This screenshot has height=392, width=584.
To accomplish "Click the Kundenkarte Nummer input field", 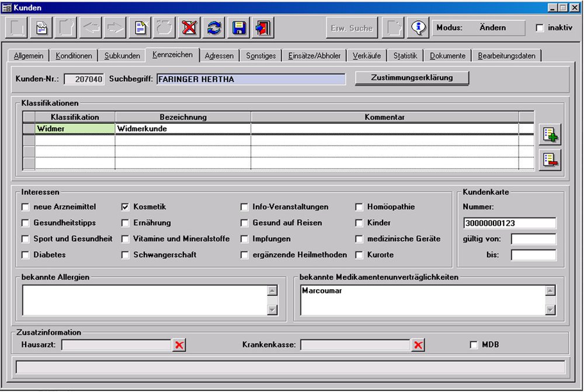I will [x=509, y=223].
